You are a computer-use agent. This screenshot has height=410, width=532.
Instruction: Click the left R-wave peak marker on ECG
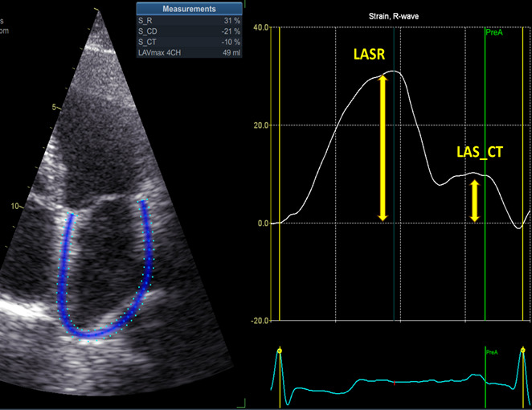coord(279,351)
